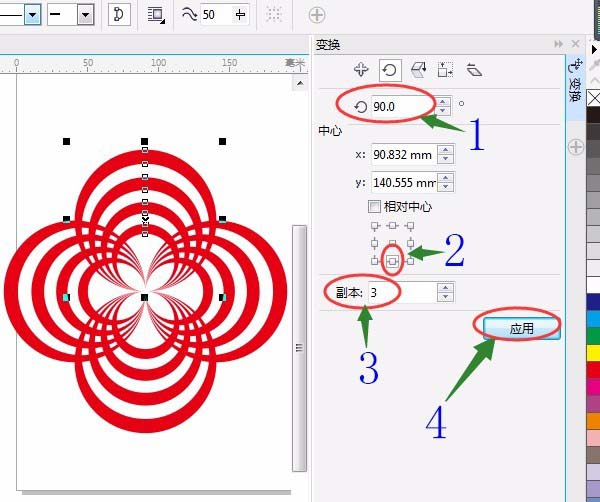Click the bounding box icon in toolbar
Viewport: 600px width, 502px height.
pyautogui.click(x=274, y=15)
